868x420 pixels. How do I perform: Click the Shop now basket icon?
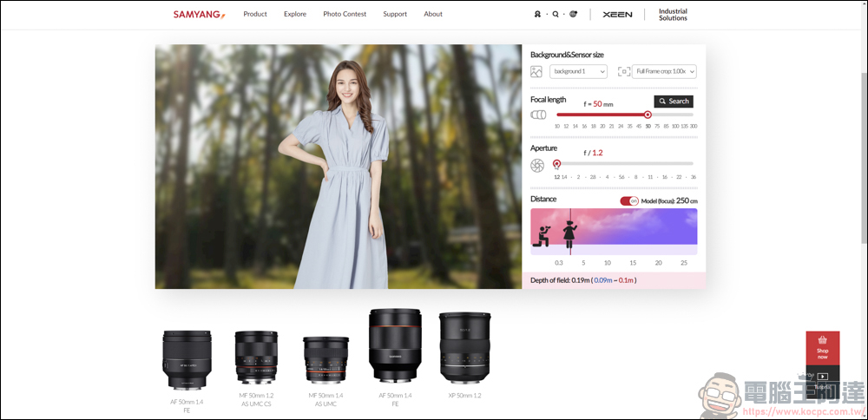click(x=822, y=340)
